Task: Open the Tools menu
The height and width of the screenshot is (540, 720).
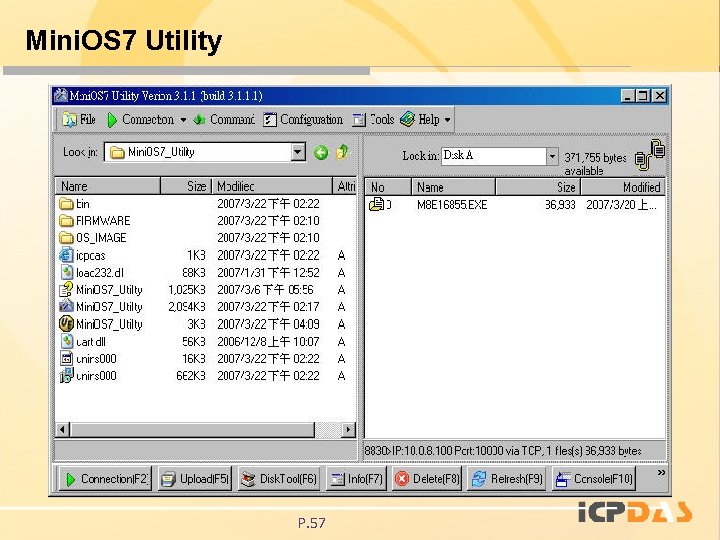Action: 373,120
